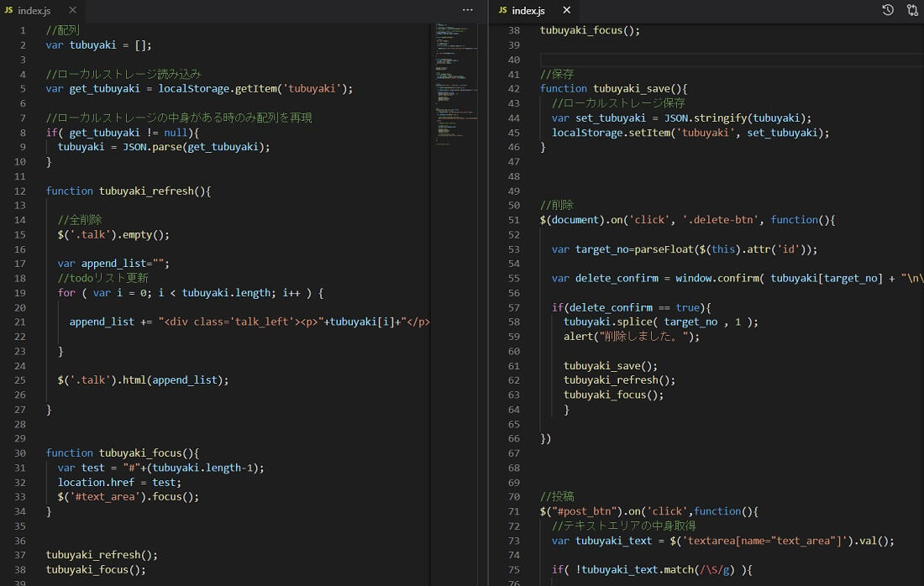This screenshot has width=924, height=586.
Task: Switch to the left index.js tab
Action: tap(35, 11)
